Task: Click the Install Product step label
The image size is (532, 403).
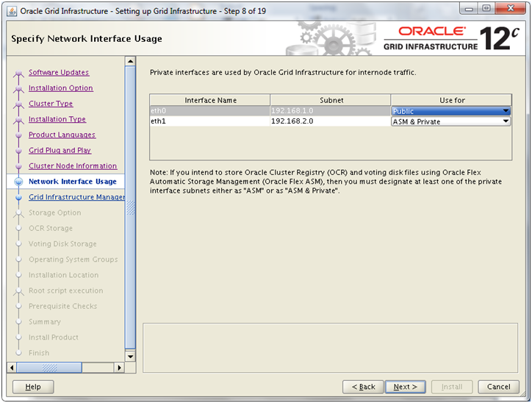Action: pyautogui.click(x=54, y=338)
